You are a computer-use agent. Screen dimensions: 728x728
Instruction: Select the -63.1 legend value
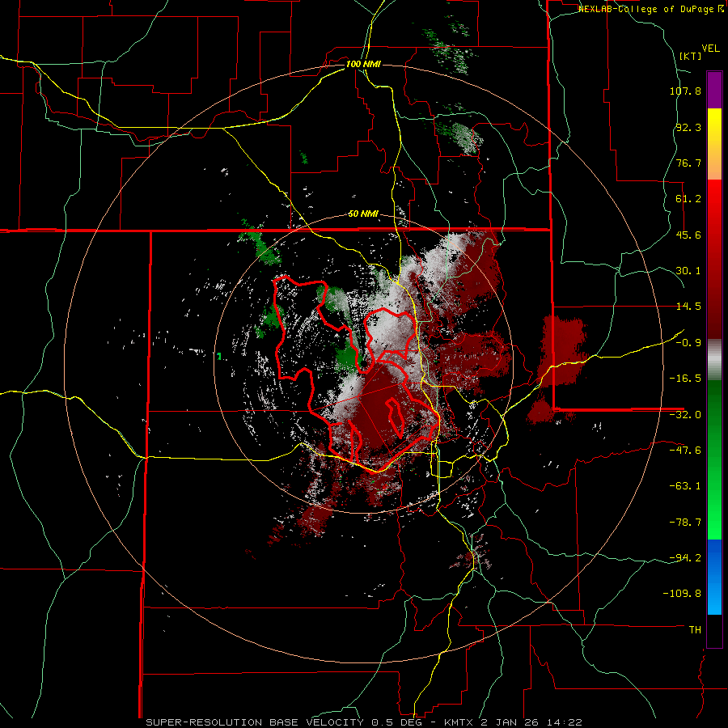tap(685, 486)
